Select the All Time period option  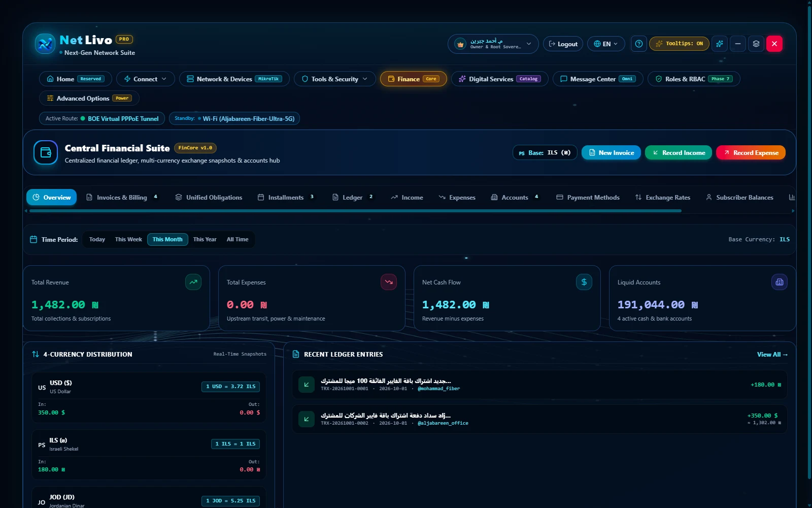coord(238,239)
